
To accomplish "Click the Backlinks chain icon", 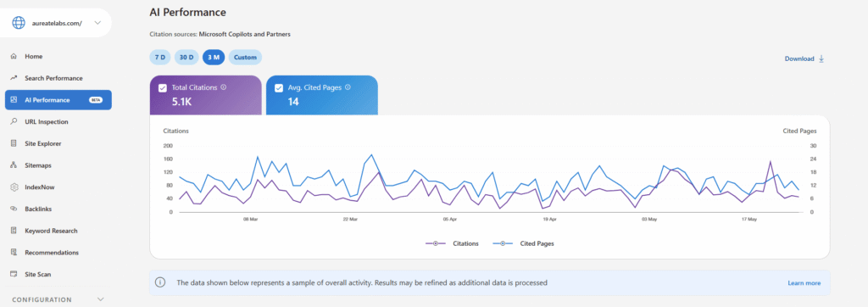I will (x=14, y=209).
